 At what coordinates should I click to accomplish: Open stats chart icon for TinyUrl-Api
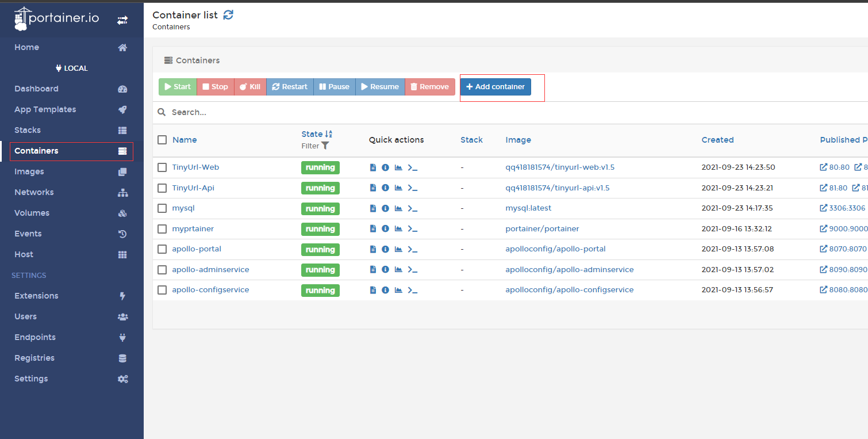point(398,188)
